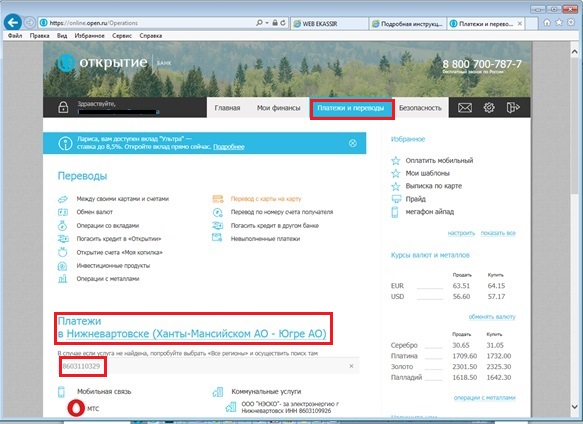Click icon beside Обмен валют

[x=63, y=212]
